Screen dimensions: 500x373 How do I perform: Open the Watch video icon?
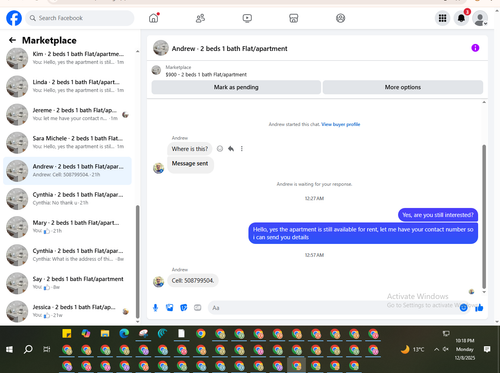[x=247, y=18]
